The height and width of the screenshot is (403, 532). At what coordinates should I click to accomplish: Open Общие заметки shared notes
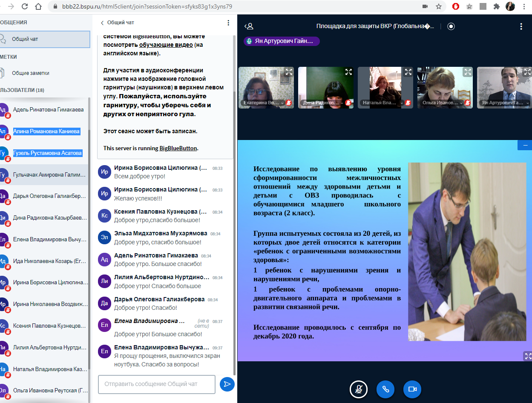click(x=31, y=73)
